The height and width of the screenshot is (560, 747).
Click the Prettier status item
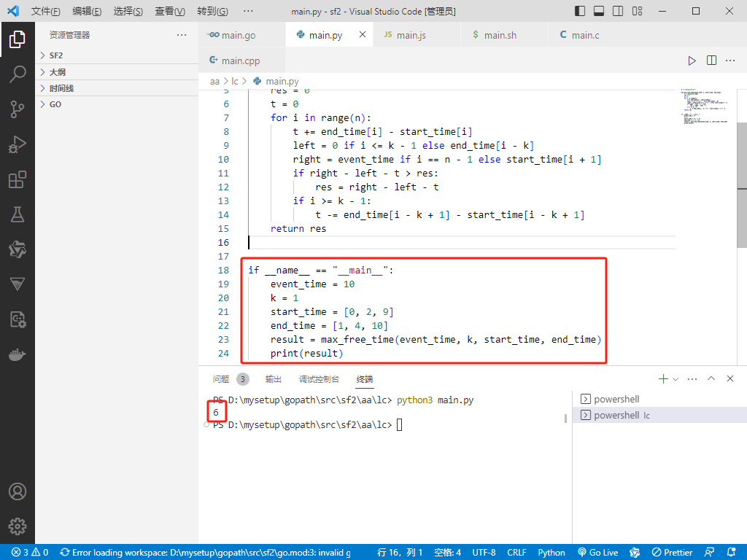click(672, 553)
